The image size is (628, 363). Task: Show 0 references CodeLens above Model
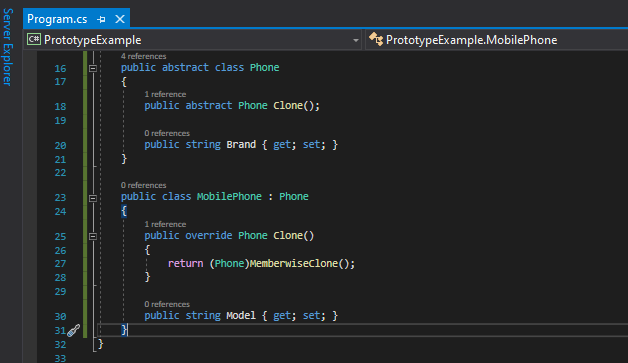167,305
